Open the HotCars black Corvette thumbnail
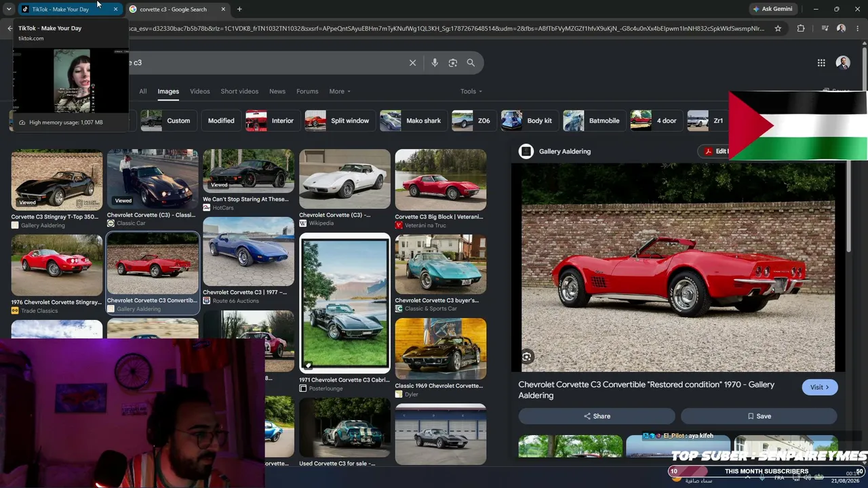The width and height of the screenshot is (868, 488). [248, 170]
